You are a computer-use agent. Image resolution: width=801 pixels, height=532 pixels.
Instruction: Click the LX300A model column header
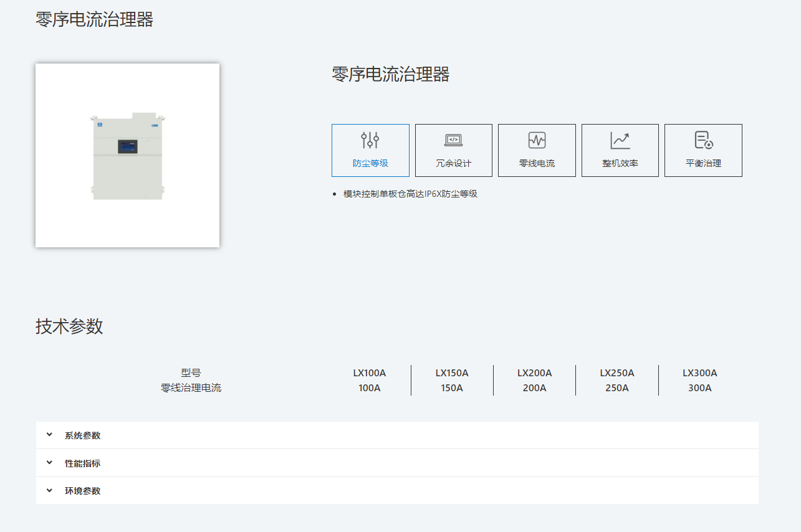tap(699, 373)
